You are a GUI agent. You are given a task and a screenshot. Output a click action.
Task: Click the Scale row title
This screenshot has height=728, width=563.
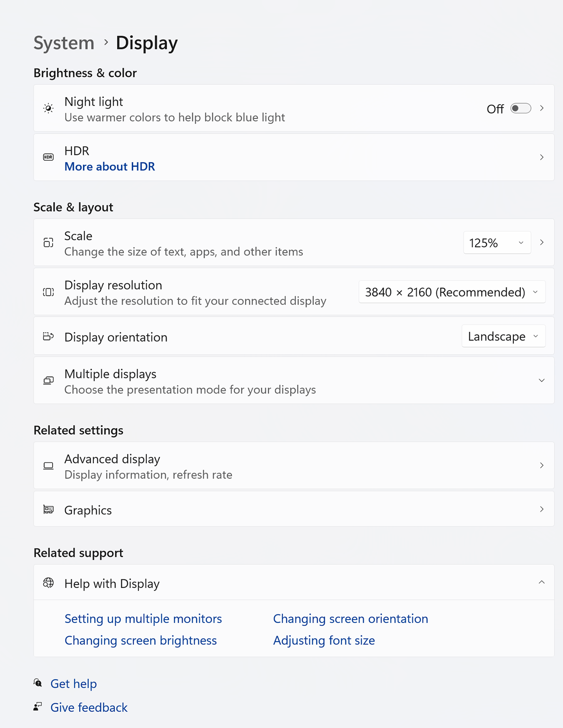pos(78,236)
